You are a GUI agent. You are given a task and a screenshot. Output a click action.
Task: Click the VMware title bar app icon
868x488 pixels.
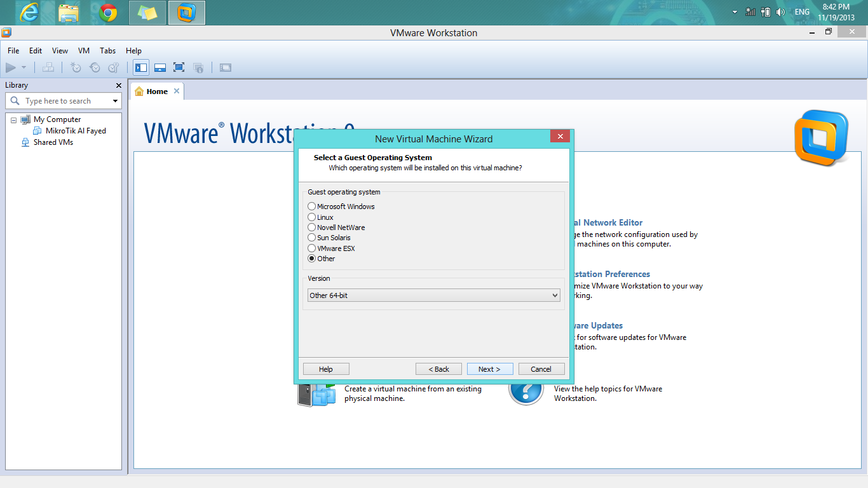(x=6, y=32)
